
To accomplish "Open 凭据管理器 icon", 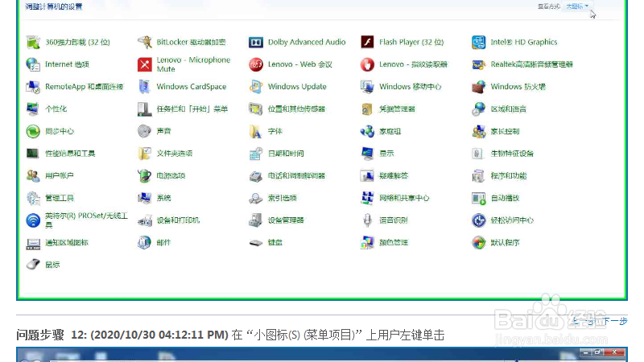I will [367, 109].
